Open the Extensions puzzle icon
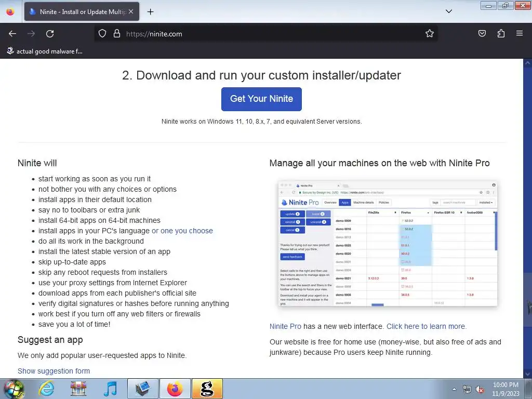 tap(501, 34)
